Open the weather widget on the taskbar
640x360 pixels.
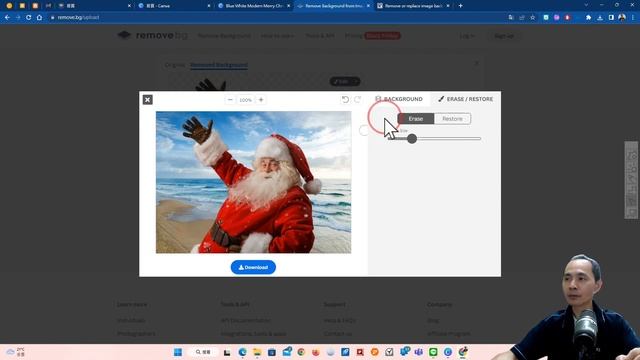coord(16,352)
